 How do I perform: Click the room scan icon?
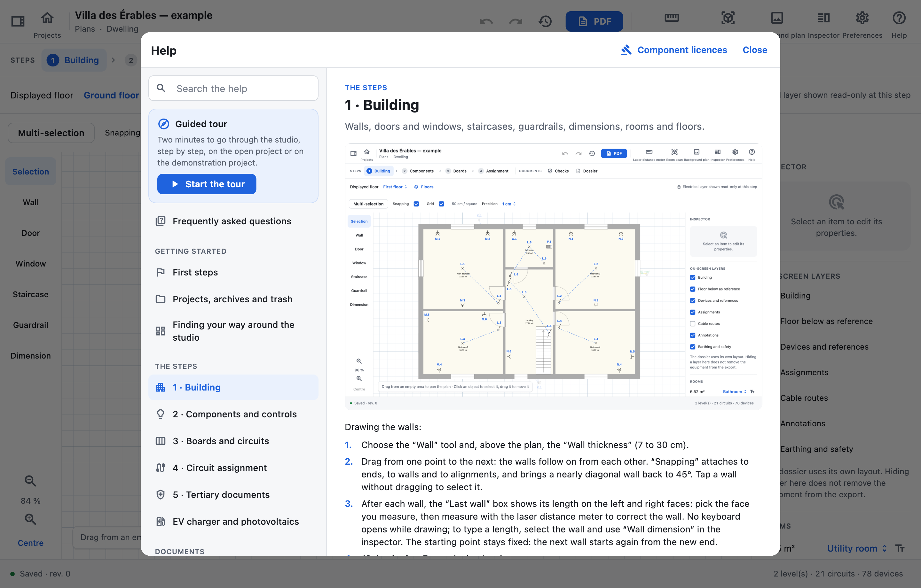point(728,18)
